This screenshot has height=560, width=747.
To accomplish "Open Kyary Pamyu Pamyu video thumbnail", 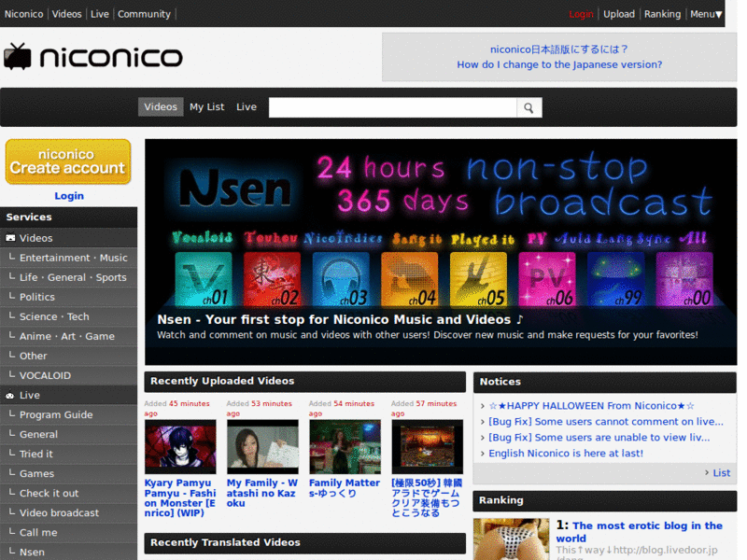I will [180, 446].
